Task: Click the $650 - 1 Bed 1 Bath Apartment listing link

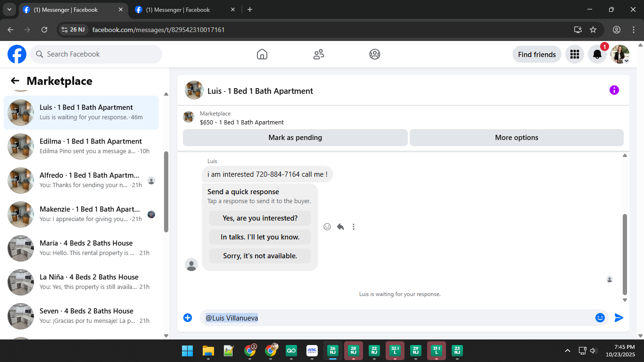Action: 242,122
